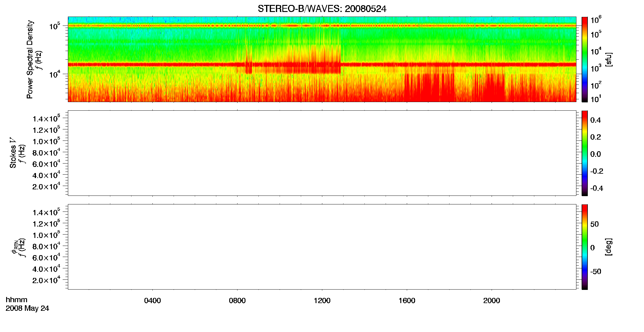Click the Power Spectral Density axis label

coord(30,59)
